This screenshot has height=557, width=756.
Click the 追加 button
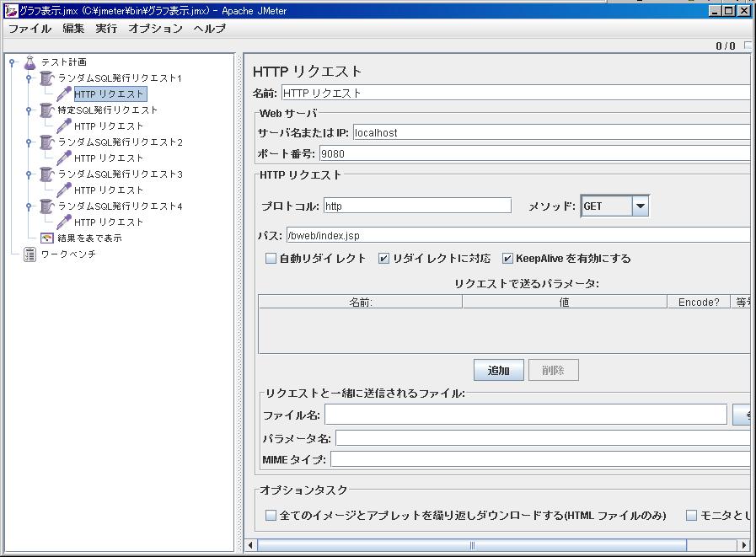(499, 371)
